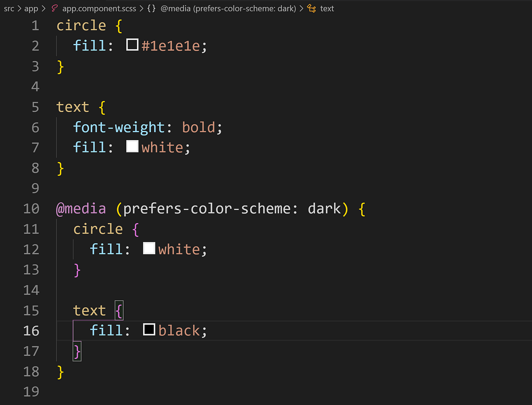This screenshot has width=532, height=405.
Task: Expand the 'src' breadcrumb folder
Action: [x=9, y=8]
